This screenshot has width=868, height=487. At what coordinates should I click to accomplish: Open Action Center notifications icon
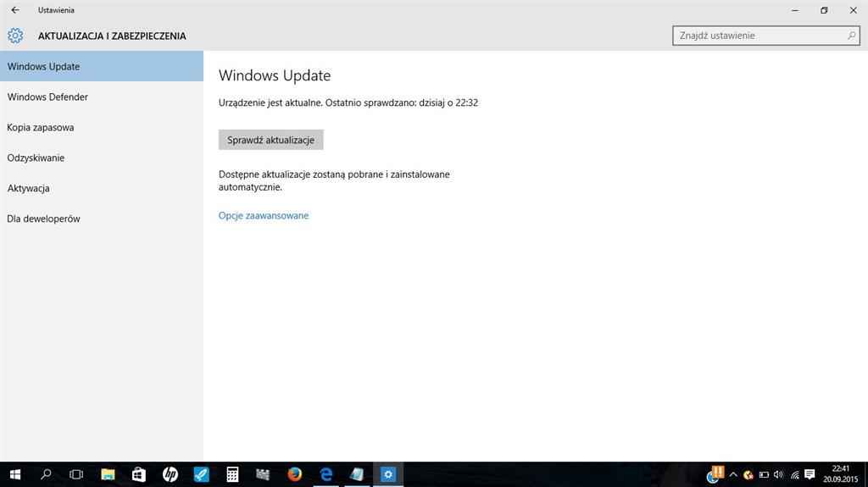coord(810,474)
